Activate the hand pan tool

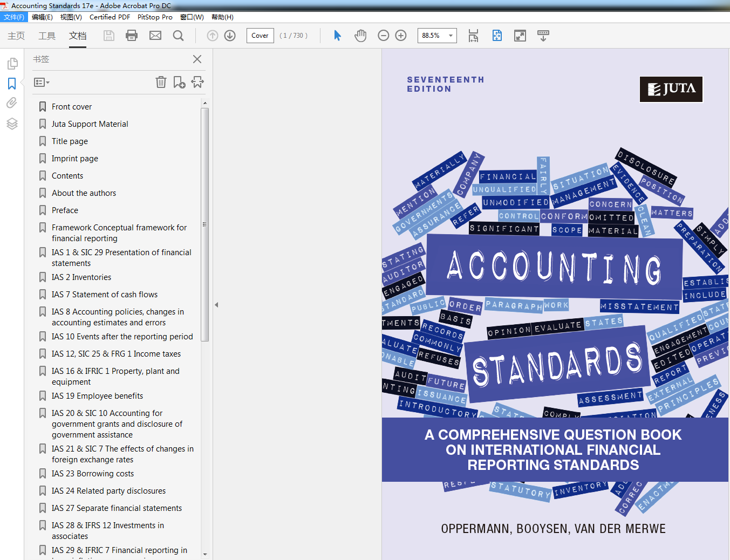coord(360,36)
